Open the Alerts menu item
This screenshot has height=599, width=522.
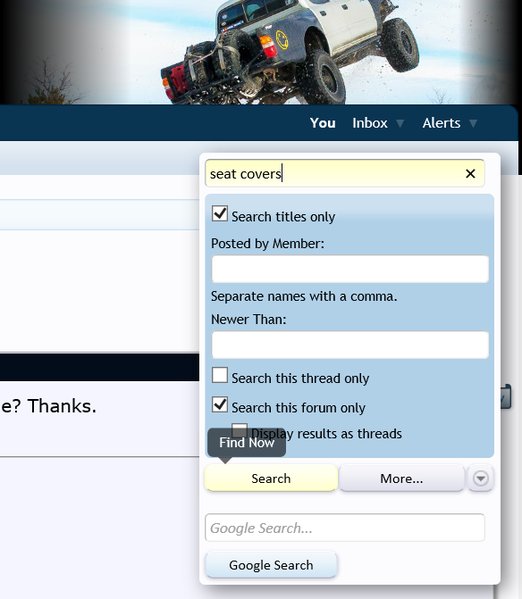coord(441,123)
